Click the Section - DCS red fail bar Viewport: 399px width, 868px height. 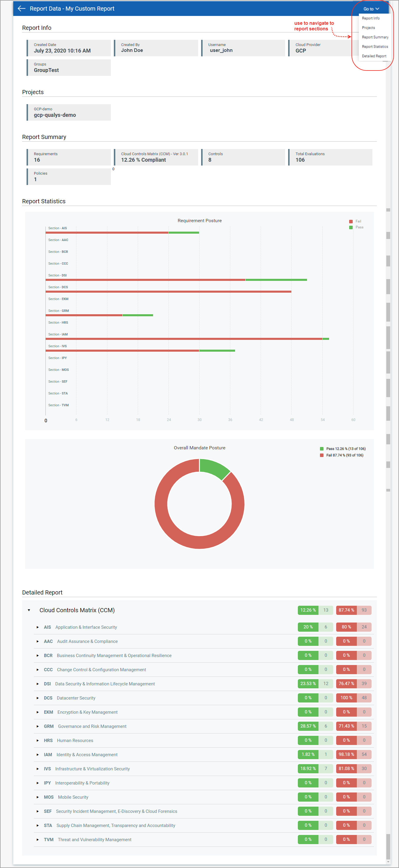168,291
